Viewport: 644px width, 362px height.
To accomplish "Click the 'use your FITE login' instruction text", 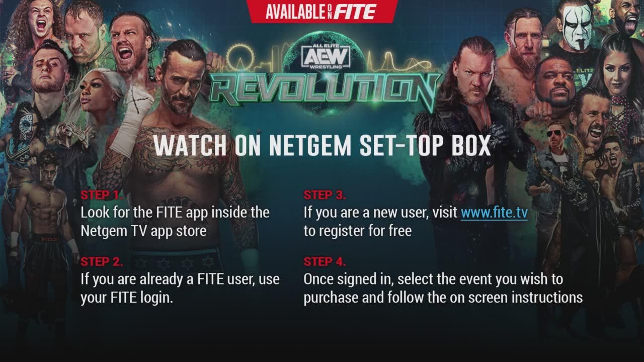I will (180, 288).
